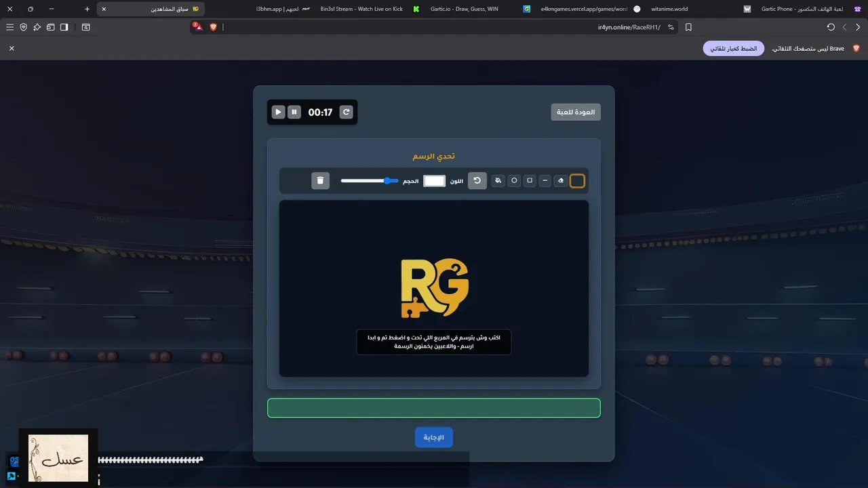The width and height of the screenshot is (868, 488).
Task: Switch to the e4kmgames.vercel.app tab
Action: pos(590,9)
